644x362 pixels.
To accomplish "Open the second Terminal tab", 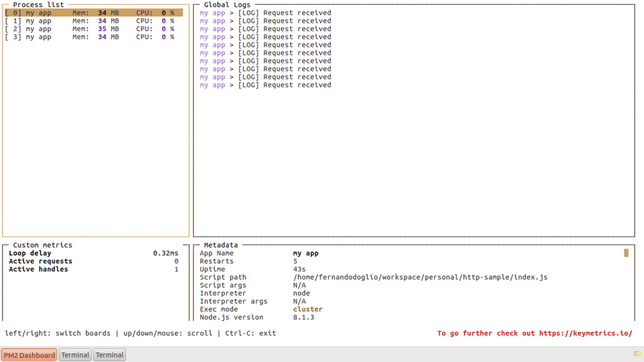I will [x=109, y=355].
